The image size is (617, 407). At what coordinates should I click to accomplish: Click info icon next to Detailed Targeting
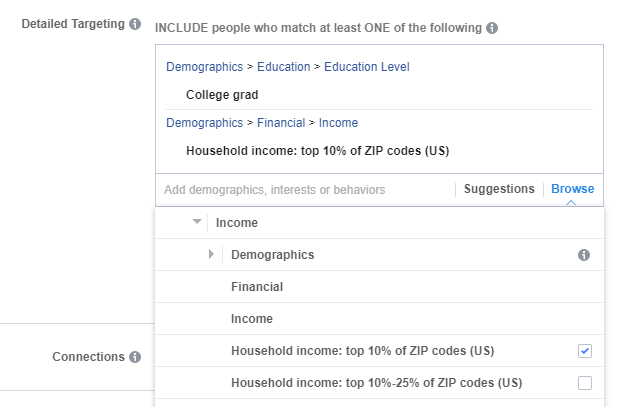tap(135, 24)
